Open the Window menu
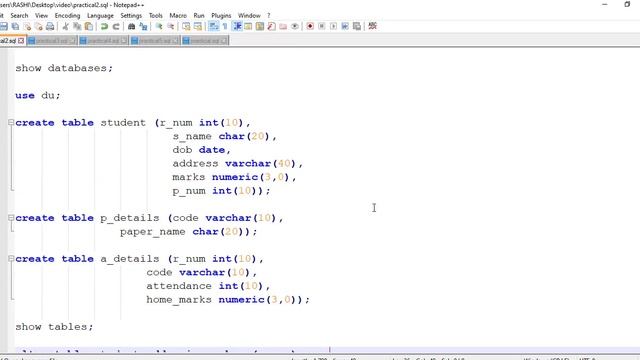This screenshot has width=640, height=360. pos(249,16)
